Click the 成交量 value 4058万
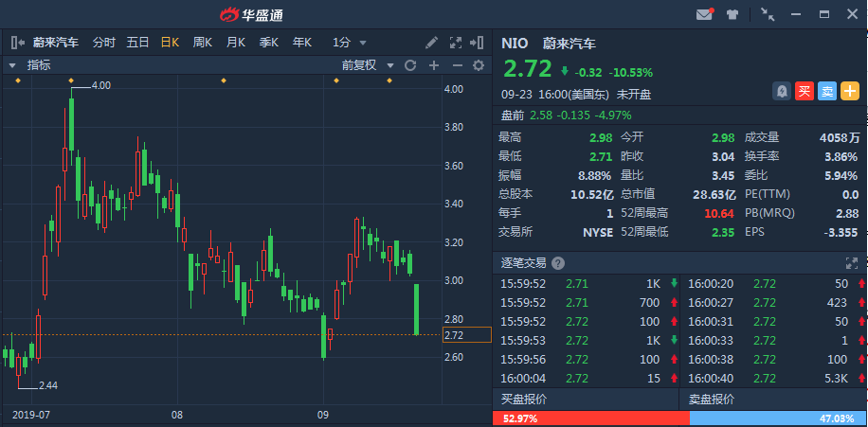Screen dimensions: 868x427 [x=840, y=138]
